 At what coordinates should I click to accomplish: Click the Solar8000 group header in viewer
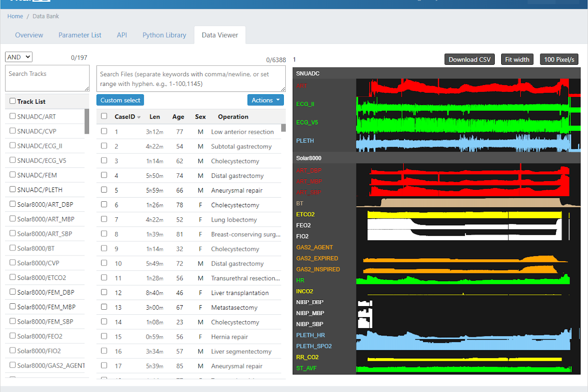tap(436, 158)
